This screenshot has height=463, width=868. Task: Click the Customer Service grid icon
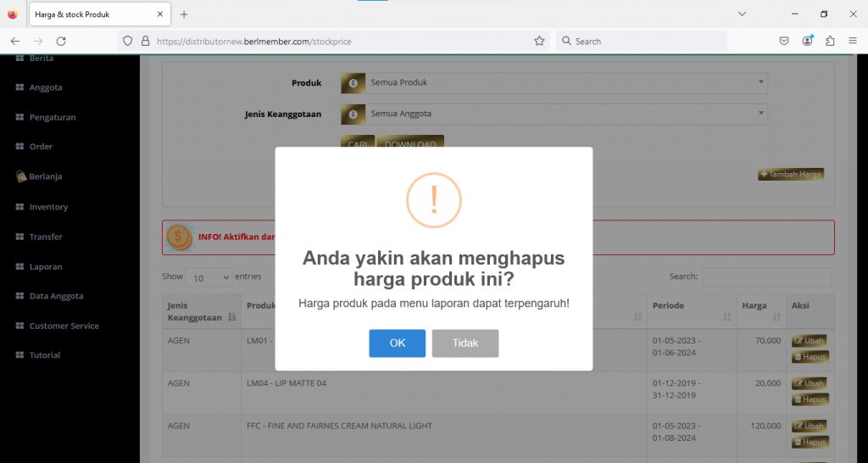pos(19,326)
